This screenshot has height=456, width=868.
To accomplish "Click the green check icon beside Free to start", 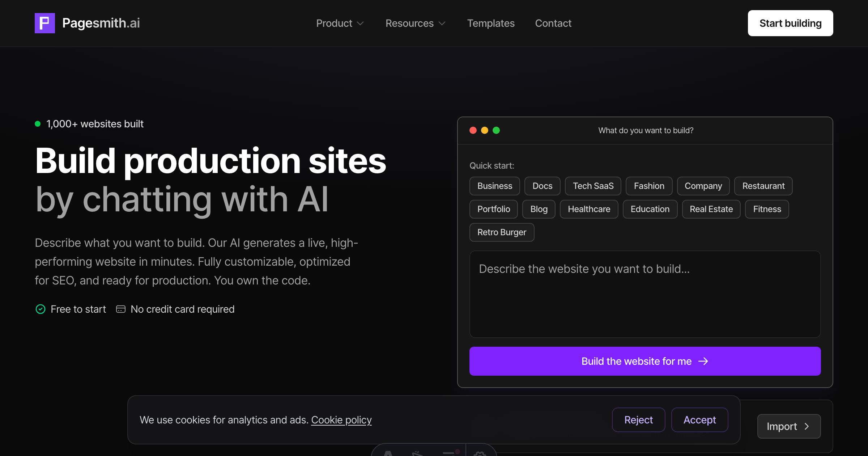I will click(41, 309).
